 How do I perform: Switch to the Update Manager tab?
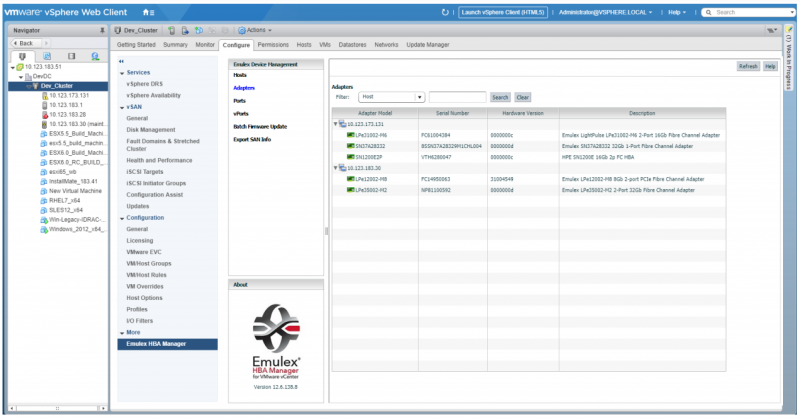tap(428, 45)
